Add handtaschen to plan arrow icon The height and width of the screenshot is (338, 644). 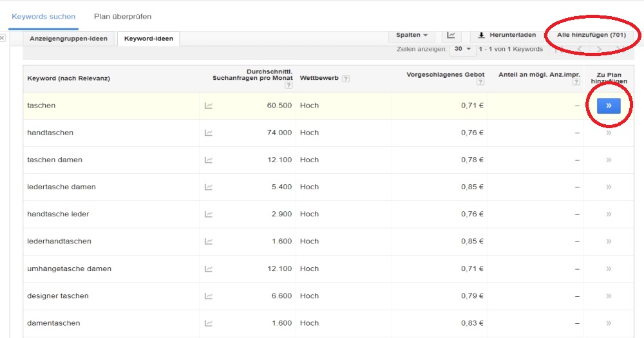point(609,133)
